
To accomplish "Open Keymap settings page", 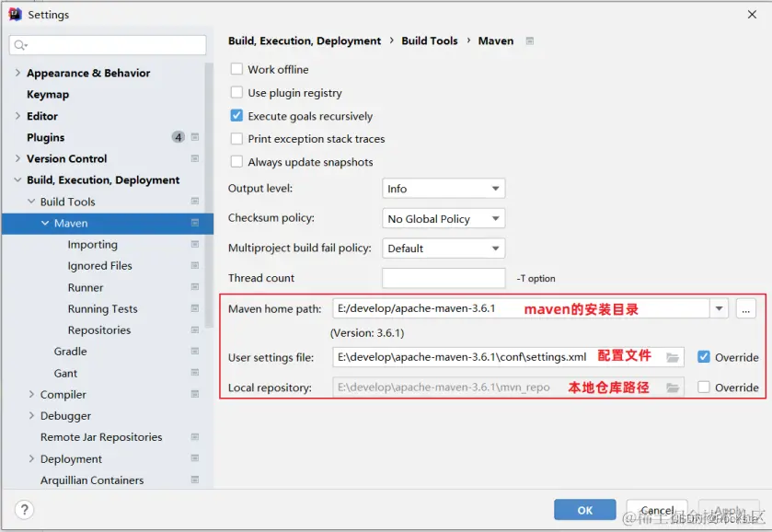I will point(48,94).
